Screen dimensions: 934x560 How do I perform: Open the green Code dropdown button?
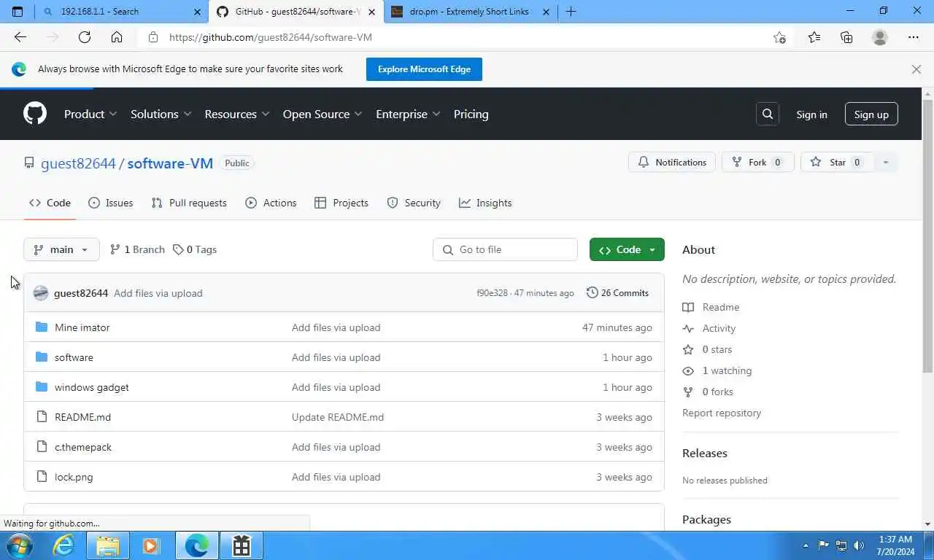(x=627, y=249)
